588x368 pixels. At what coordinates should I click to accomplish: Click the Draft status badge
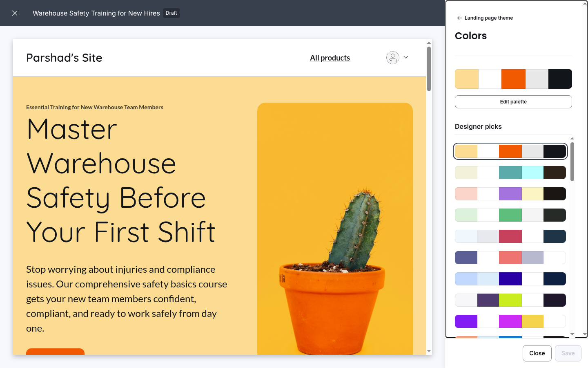[171, 13]
